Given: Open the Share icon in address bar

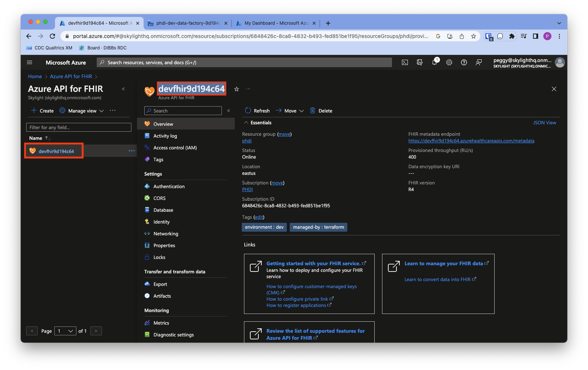Looking at the screenshot, I should (x=462, y=36).
